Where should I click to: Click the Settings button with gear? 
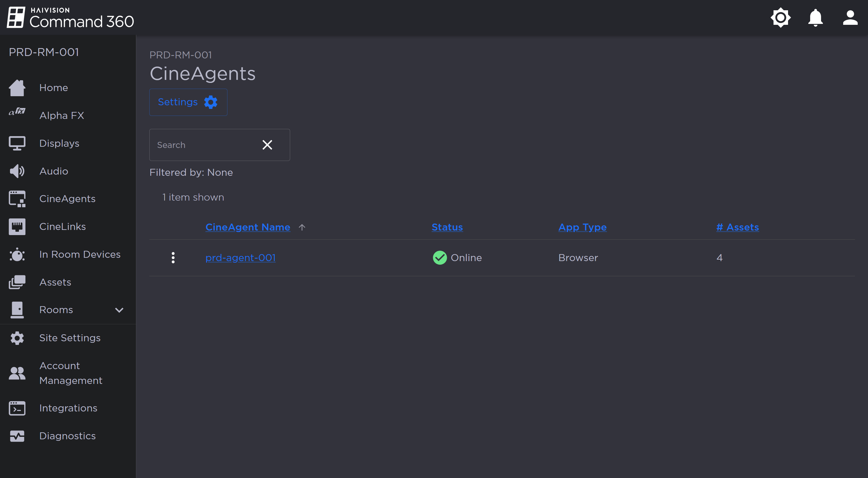pyautogui.click(x=188, y=102)
